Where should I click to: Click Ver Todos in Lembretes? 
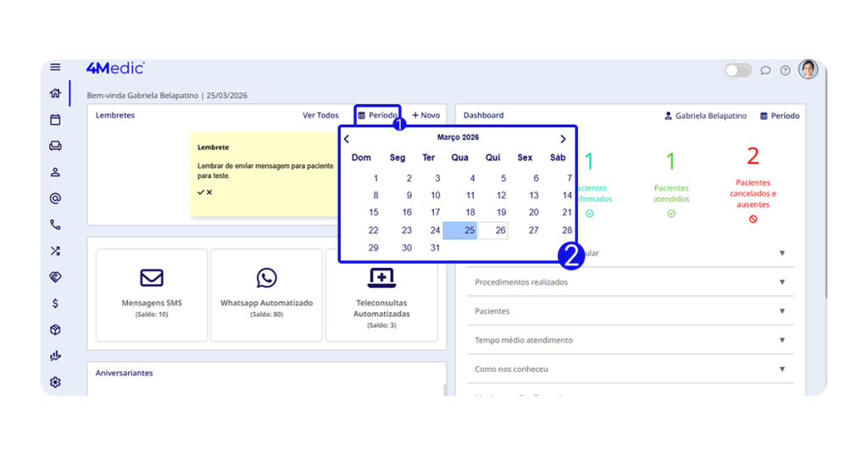coord(320,115)
